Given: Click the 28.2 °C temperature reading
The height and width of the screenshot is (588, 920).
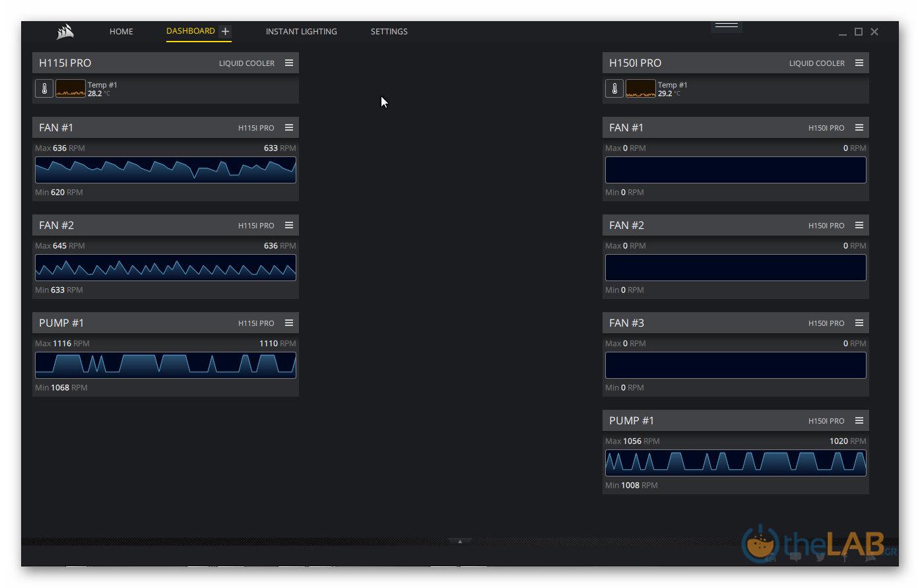Looking at the screenshot, I should 99,94.
